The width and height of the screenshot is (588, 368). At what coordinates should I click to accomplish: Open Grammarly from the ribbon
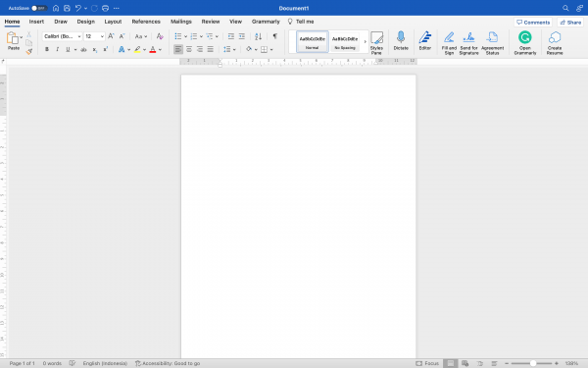[x=525, y=43]
